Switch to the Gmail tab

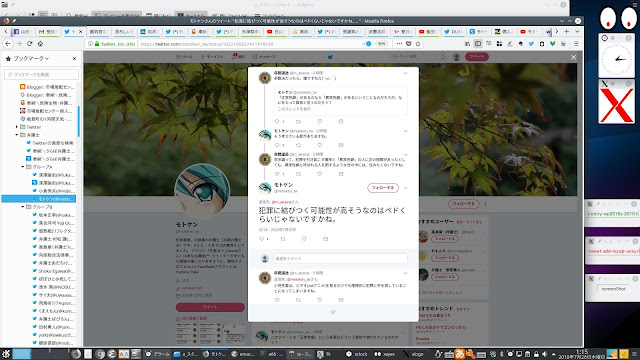tap(48, 31)
